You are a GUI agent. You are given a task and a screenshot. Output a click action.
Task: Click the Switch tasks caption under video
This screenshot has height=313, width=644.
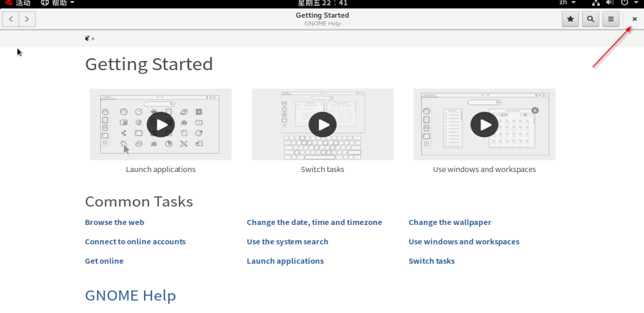[x=323, y=169]
